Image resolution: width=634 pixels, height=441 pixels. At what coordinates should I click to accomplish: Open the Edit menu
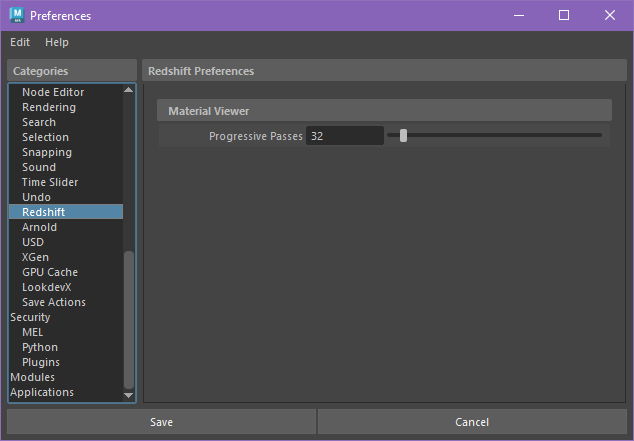[20, 42]
